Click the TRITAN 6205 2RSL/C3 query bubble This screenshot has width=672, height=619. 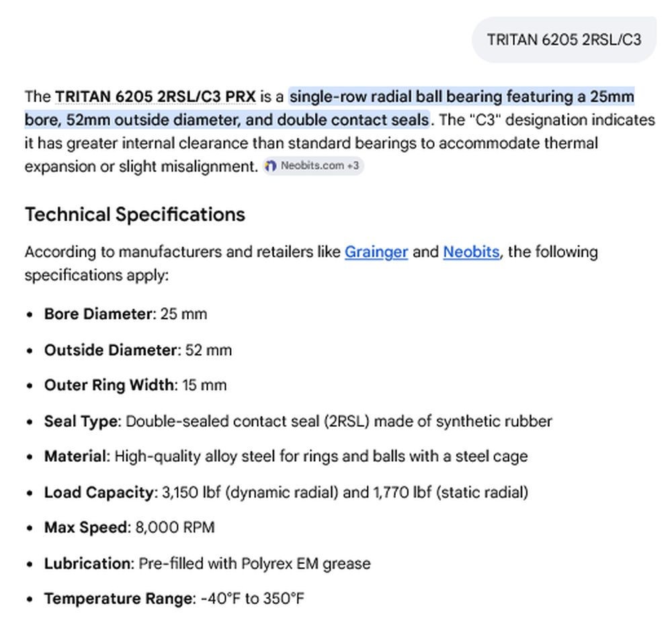[x=564, y=40]
